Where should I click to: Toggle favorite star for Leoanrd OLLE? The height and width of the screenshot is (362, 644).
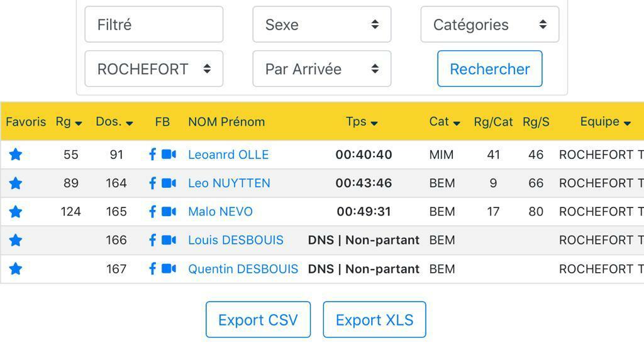16,155
